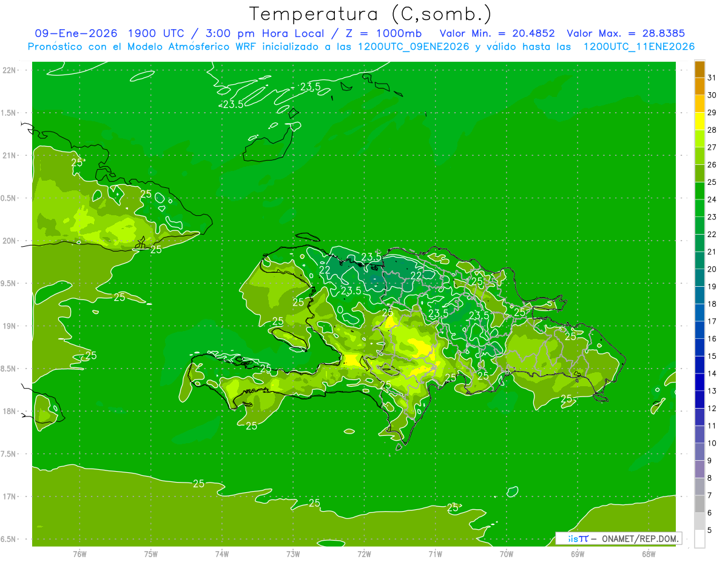Viewport: 728px width, 562px height.
Task: Click the '18N' latitude axis label
Action: [9, 412]
